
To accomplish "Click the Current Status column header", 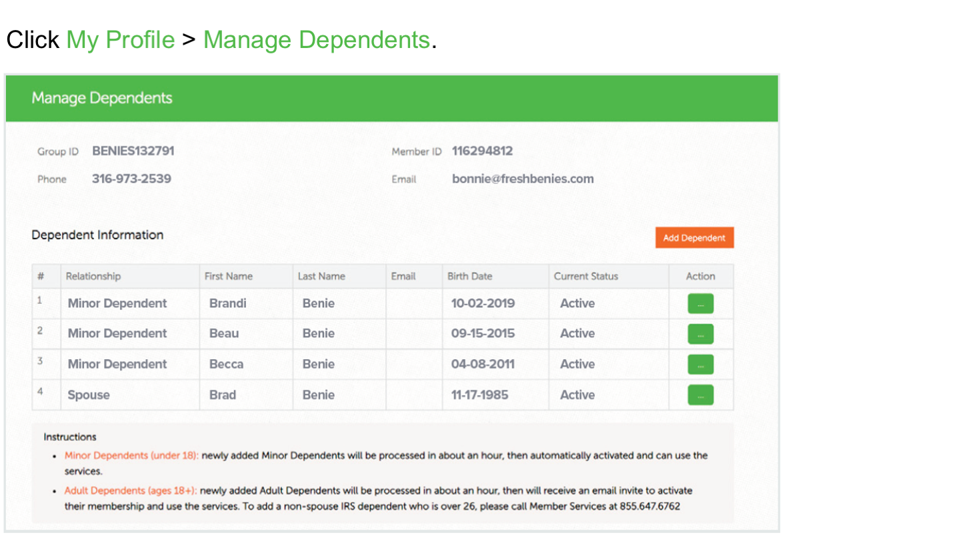I will pos(585,276).
